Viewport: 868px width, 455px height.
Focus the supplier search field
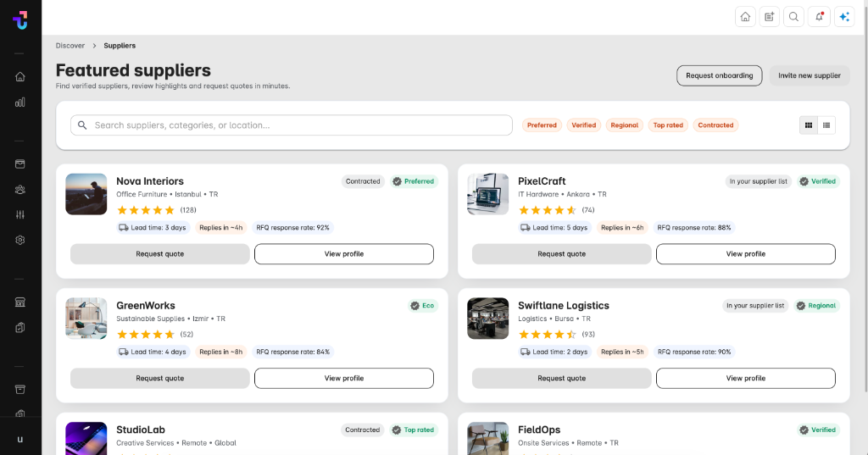click(292, 125)
